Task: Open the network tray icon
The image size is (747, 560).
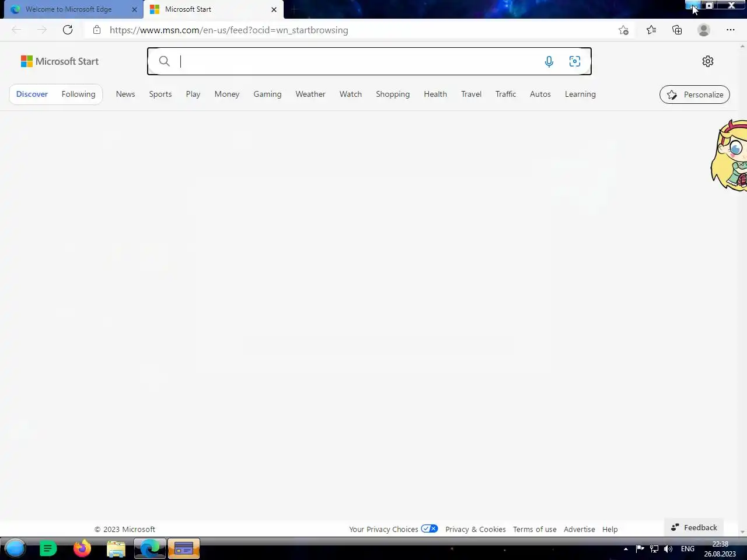Action: tap(654, 548)
